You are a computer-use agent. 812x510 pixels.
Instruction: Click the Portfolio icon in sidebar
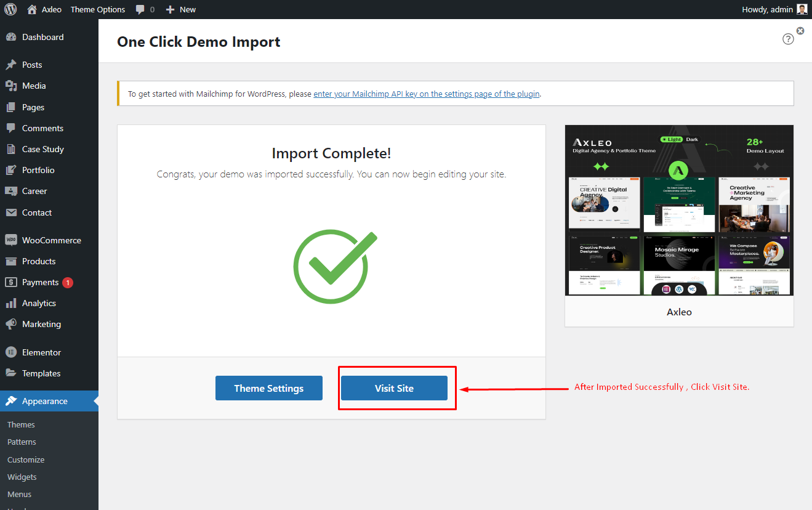pyautogui.click(x=11, y=170)
